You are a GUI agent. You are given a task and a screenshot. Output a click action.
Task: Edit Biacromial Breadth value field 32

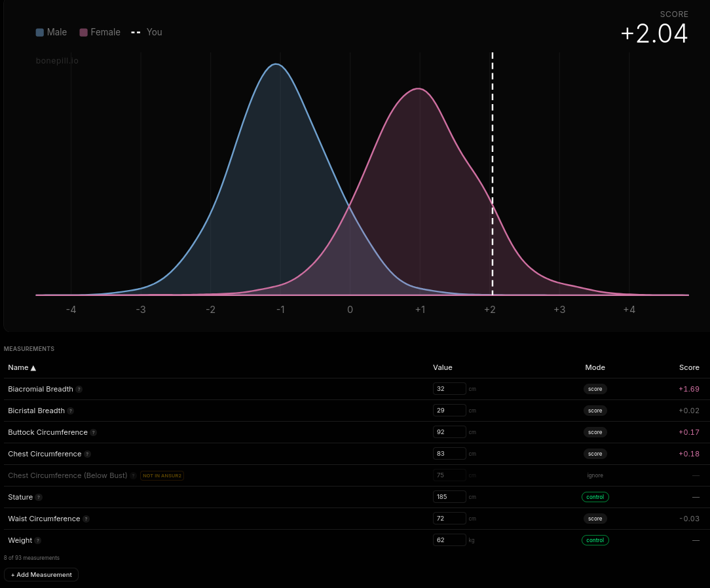tap(449, 389)
